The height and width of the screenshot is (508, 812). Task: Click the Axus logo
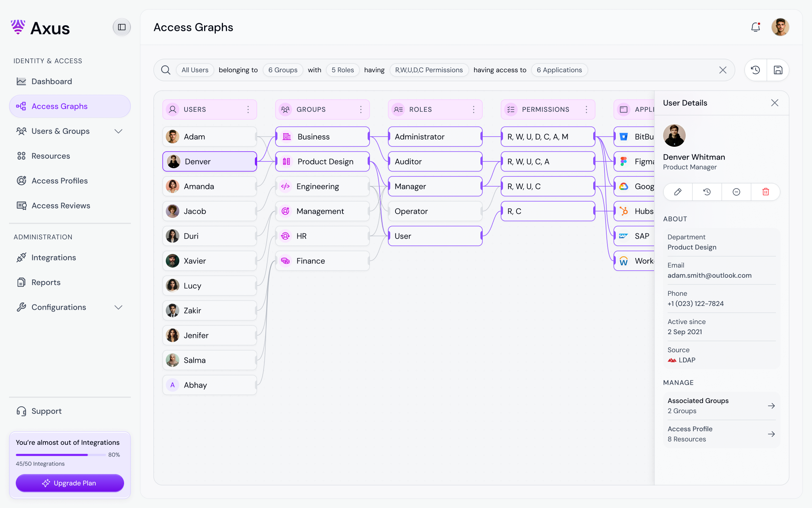coord(40,28)
